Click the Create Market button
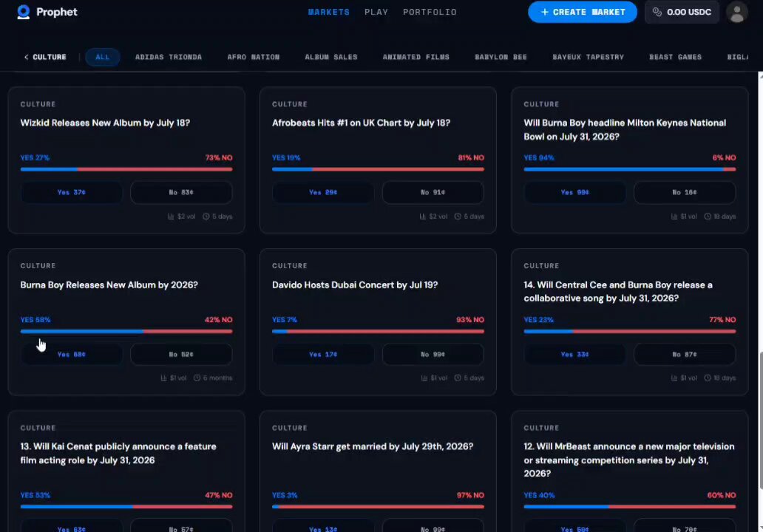763x532 pixels. 583,12
